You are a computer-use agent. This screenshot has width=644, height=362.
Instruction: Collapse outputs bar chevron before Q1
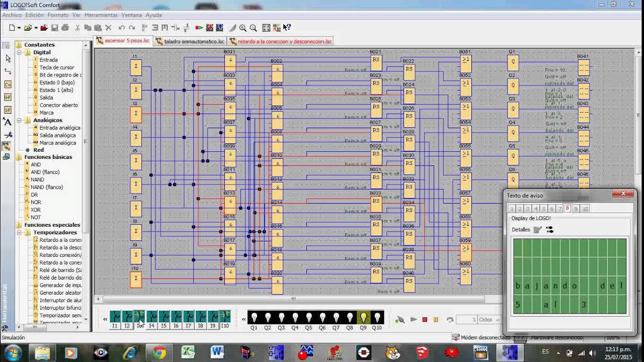click(x=244, y=319)
